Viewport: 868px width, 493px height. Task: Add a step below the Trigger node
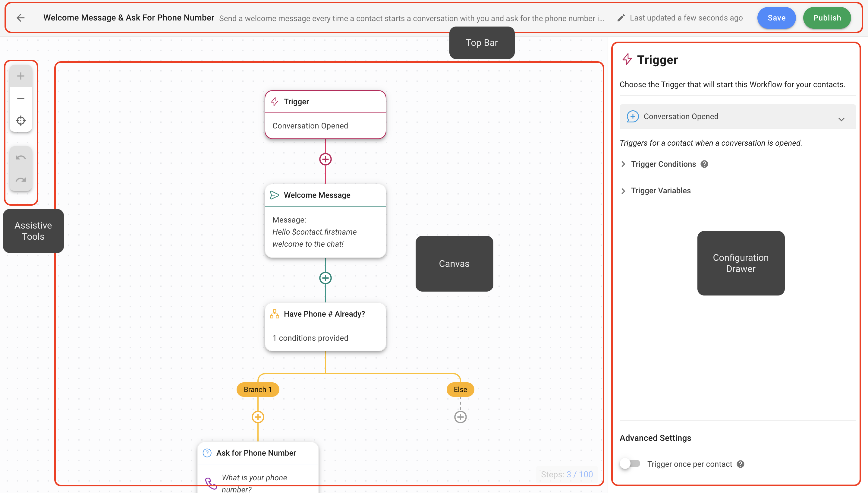[325, 159]
